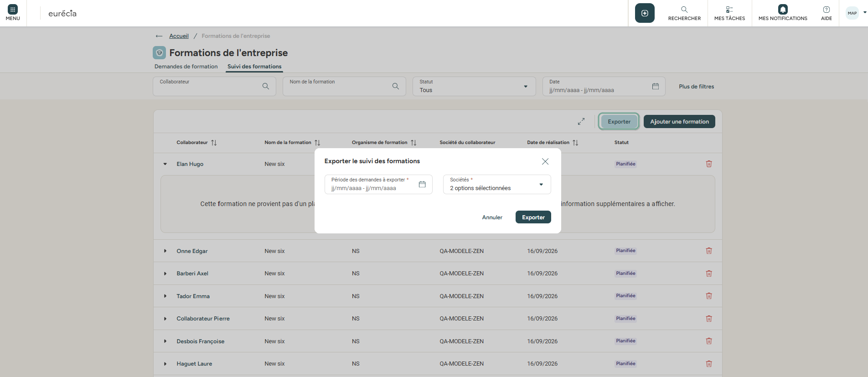
Task: Open Mes Notifications bell icon
Action: pos(783,10)
